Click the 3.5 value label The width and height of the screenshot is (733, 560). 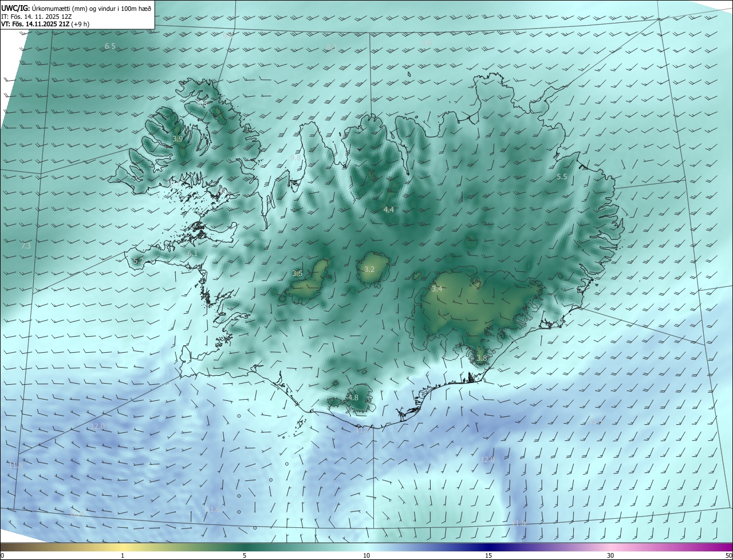tap(297, 274)
